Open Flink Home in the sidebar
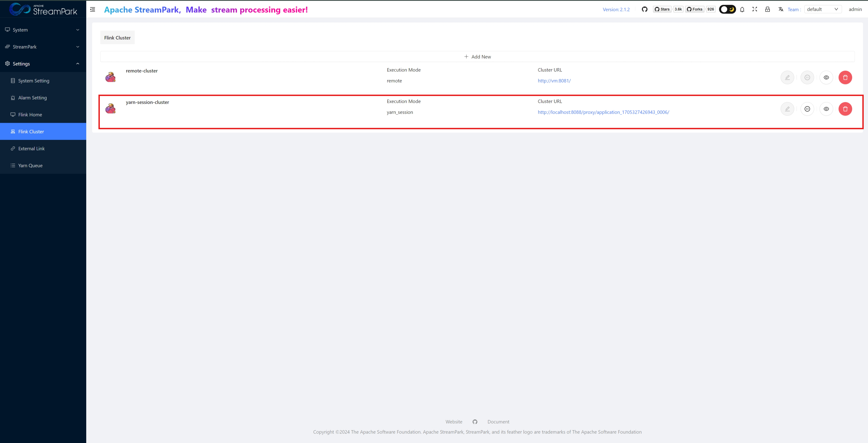The height and width of the screenshot is (443, 868). coord(30,114)
